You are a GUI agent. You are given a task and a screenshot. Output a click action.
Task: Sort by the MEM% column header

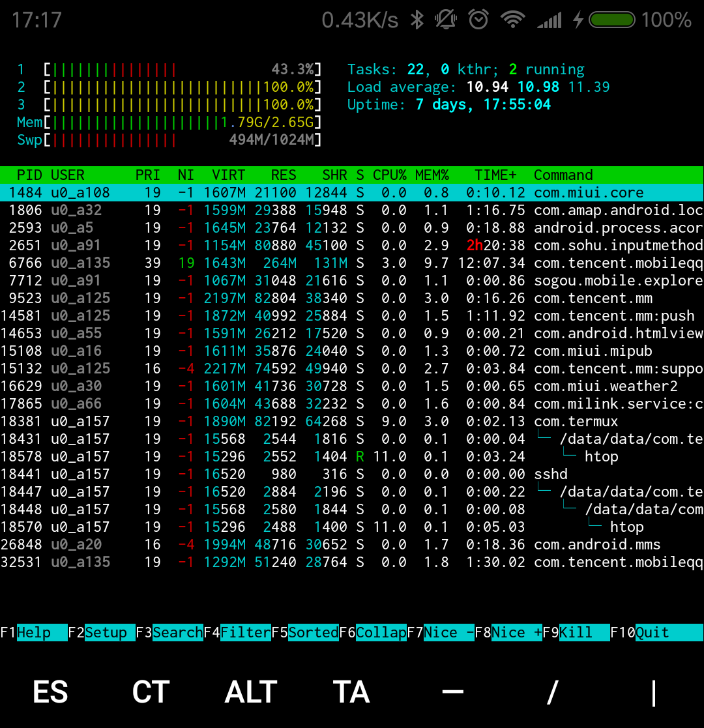(432, 175)
